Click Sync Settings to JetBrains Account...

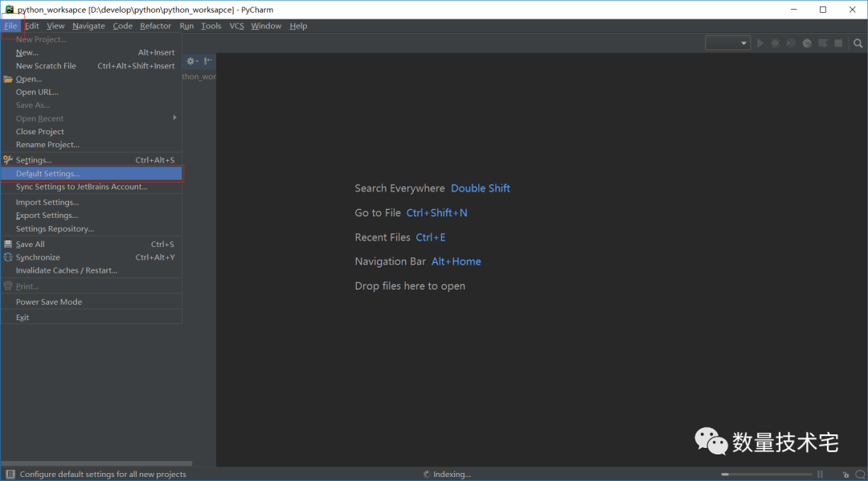82,187
